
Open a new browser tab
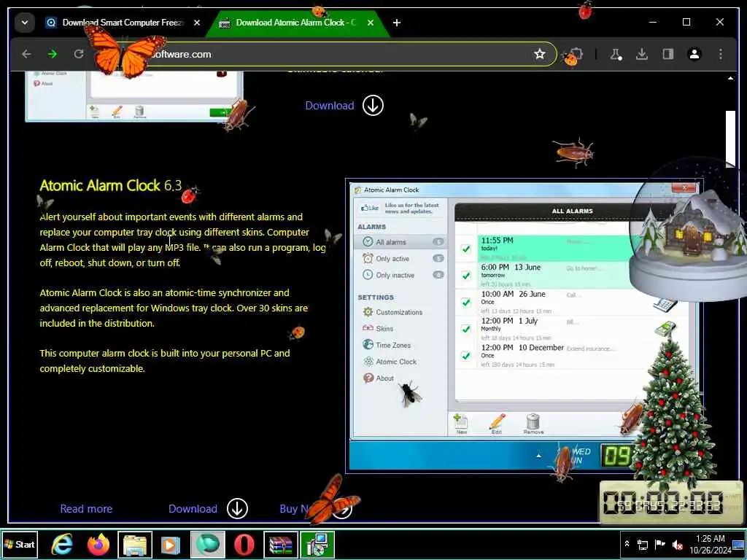(x=396, y=23)
